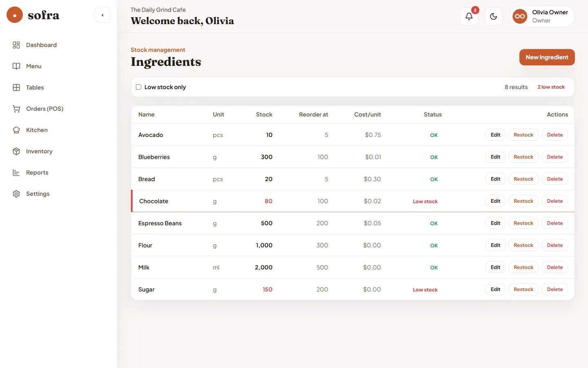Collapse the sidebar with chevron button
Image resolution: width=588 pixels, height=368 pixels.
point(102,15)
